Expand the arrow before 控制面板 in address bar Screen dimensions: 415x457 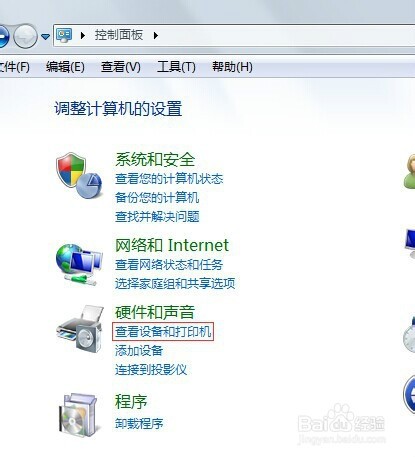pyautogui.click(x=83, y=35)
